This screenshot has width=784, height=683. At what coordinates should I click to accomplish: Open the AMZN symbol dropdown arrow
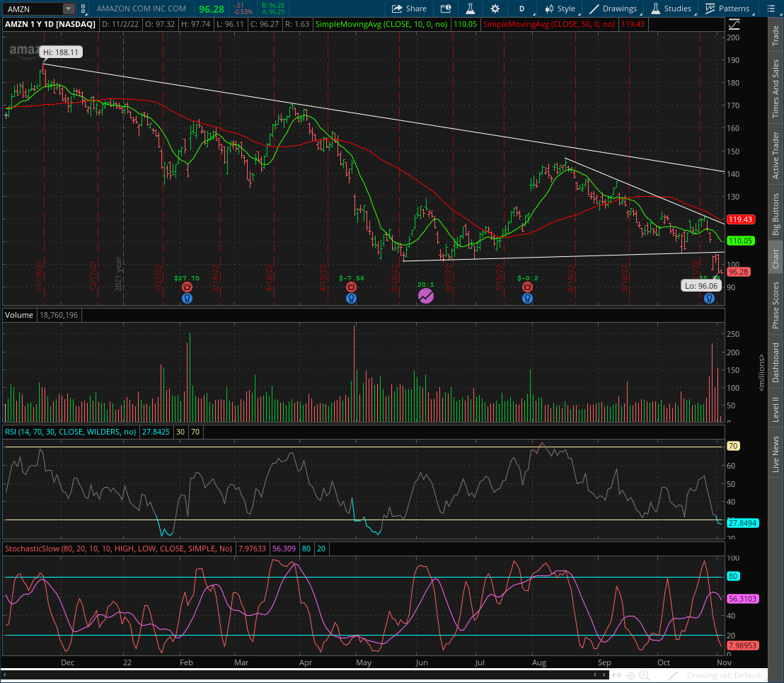[x=69, y=8]
